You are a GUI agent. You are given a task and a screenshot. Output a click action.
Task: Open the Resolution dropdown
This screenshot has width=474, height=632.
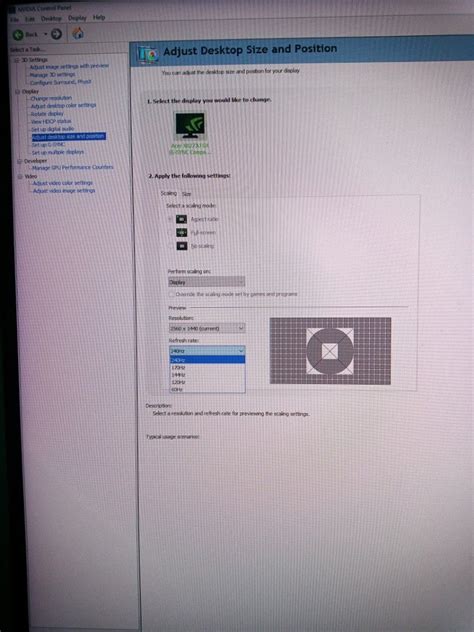(x=207, y=328)
